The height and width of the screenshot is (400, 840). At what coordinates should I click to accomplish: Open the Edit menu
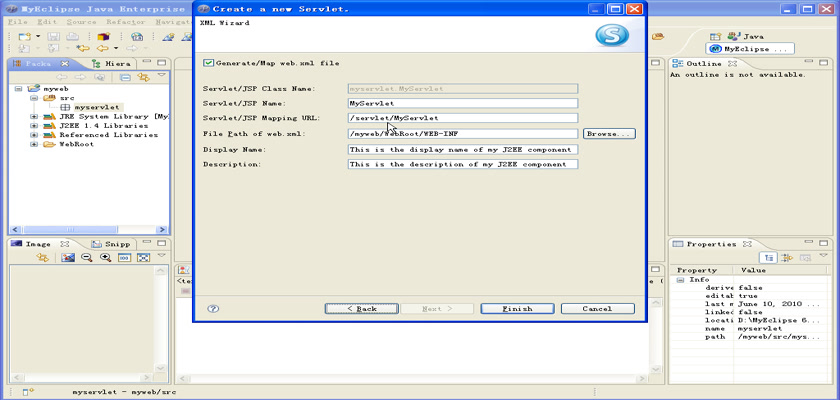tap(47, 22)
